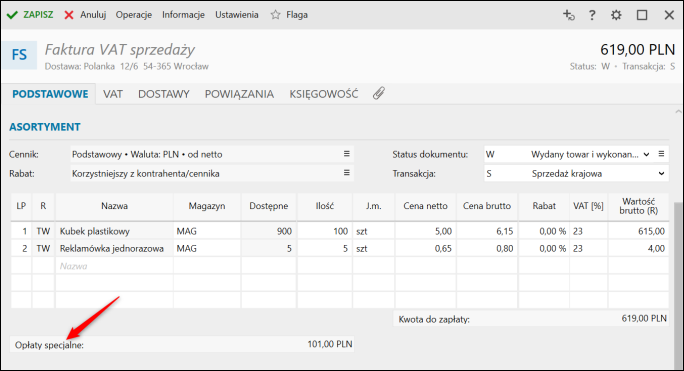Viewport: 684px width, 371px height.
Task: Expand Transakcja Sprzedaż krajowa dropdown
Action: click(x=661, y=173)
